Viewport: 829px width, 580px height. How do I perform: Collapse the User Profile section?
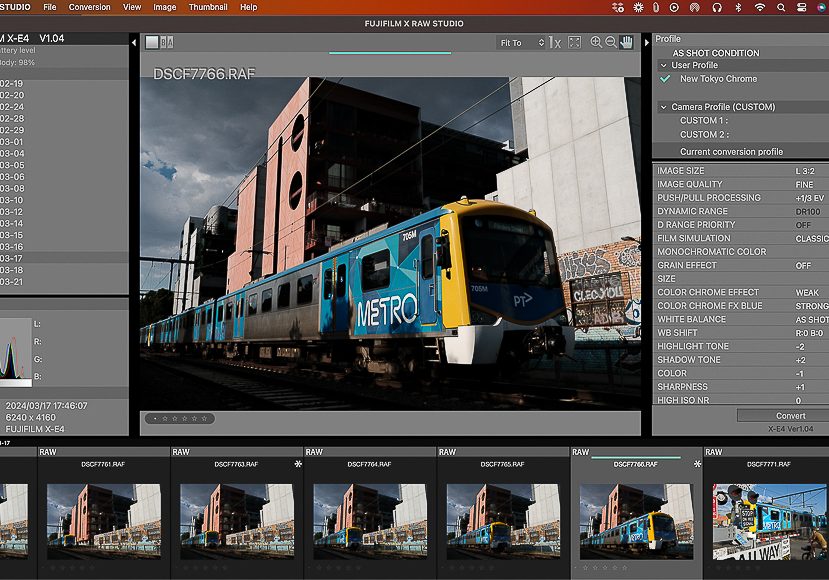click(x=664, y=65)
